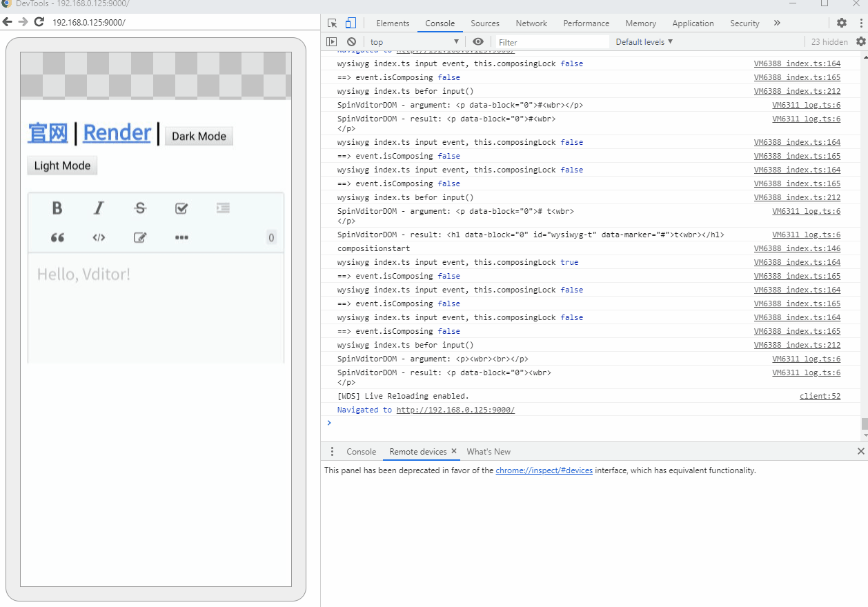Toggle bold formatting in Vditor toolbar

pos(57,208)
